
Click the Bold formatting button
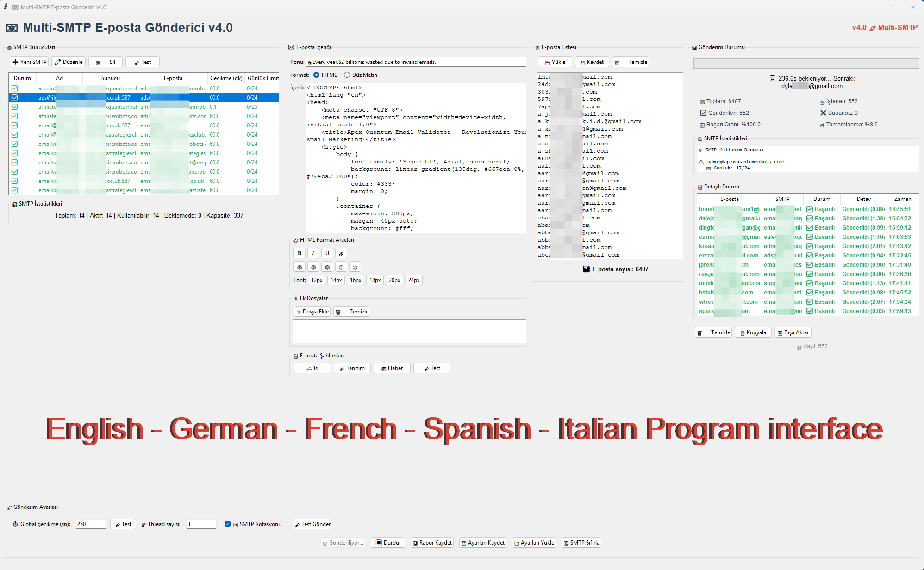[300, 253]
